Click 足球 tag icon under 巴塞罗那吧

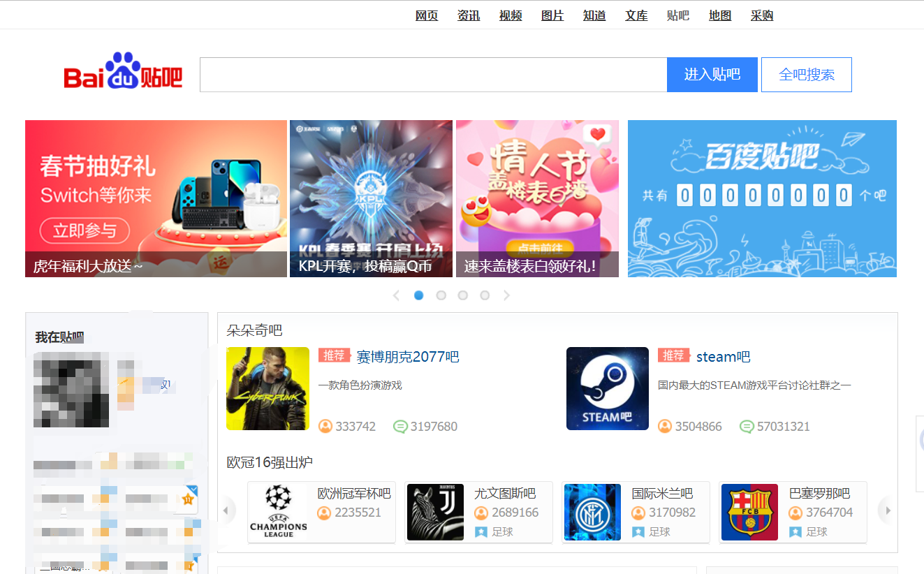(795, 532)
